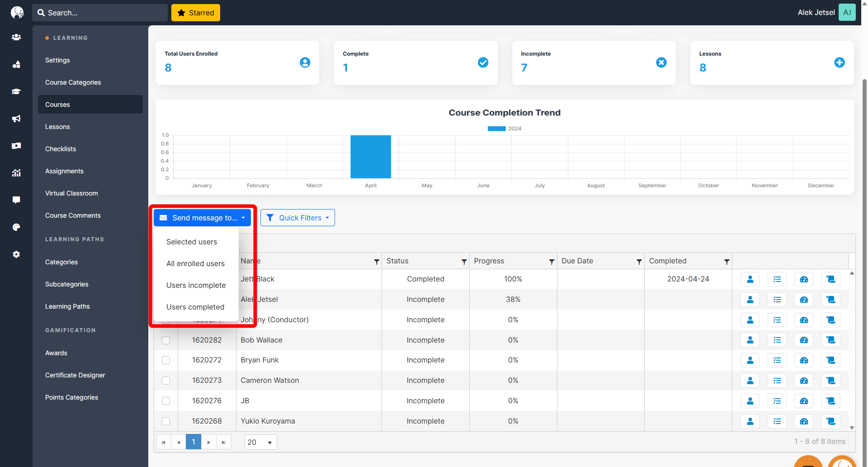The width and height of the screenshot is (868, 467).
Task: Open the dashboard gauge icon for Bob Wallace
Action: (x=804, y=340)
